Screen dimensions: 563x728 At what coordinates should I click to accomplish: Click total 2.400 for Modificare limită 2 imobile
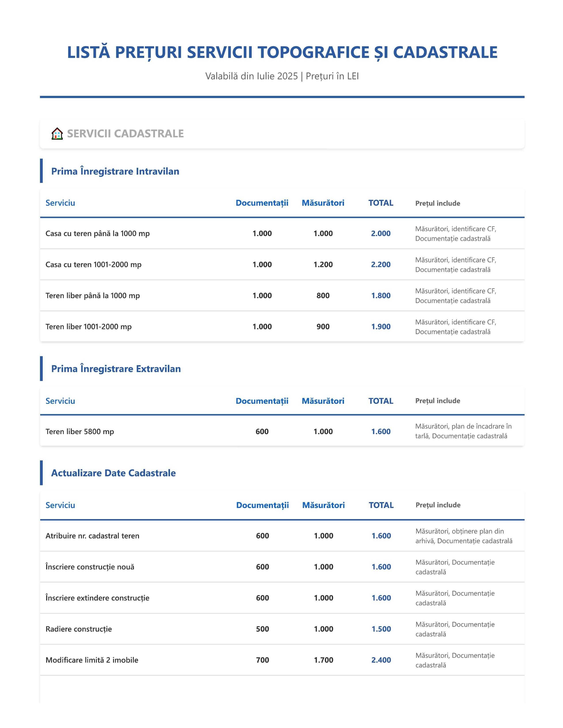(381, 660)
